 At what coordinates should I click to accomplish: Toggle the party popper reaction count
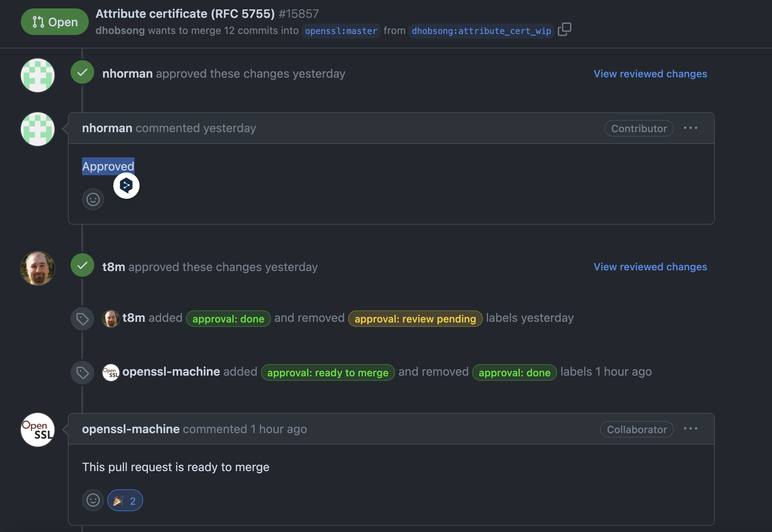pyautogui.click(x=125, y=500)
